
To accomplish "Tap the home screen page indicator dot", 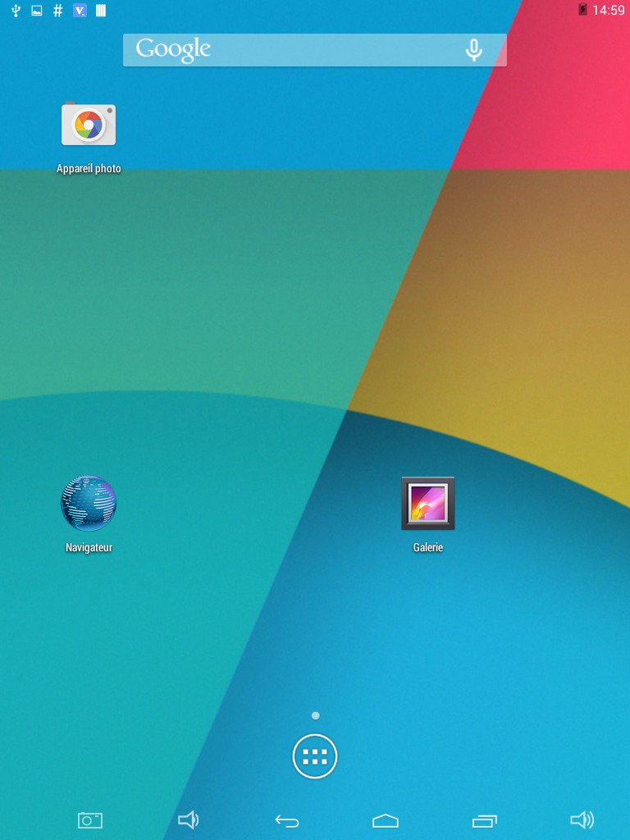I will [316, 715].
